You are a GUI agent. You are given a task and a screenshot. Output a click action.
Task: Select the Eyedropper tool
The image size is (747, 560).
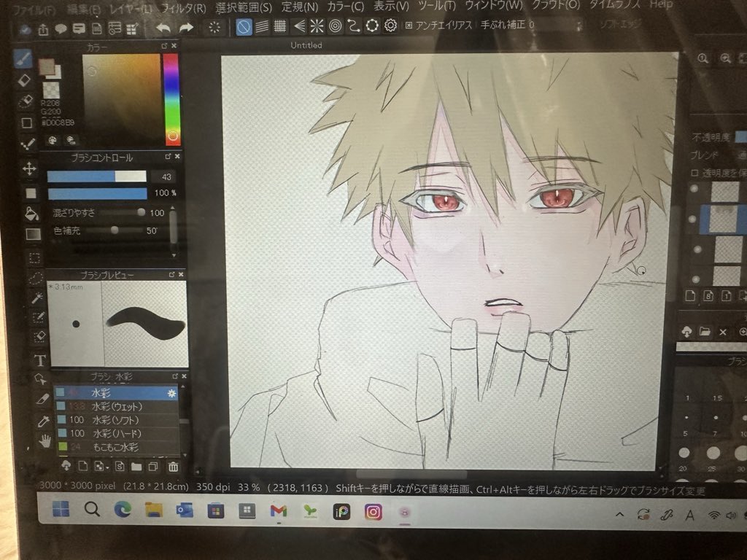tap(43, 421)
